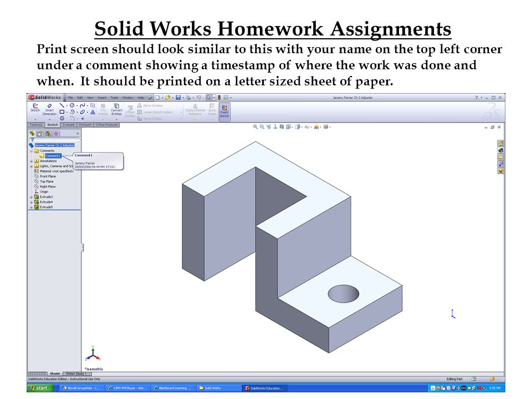The image size is (532, 399).
Task: Expand the Extrude3 feature
Action: click(x=31, y=197)
